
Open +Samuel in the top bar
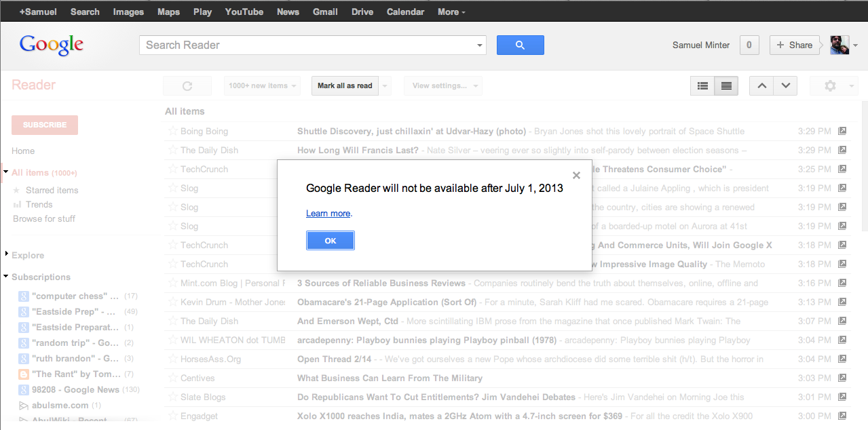pyautogui.click(x=38, y=12)
